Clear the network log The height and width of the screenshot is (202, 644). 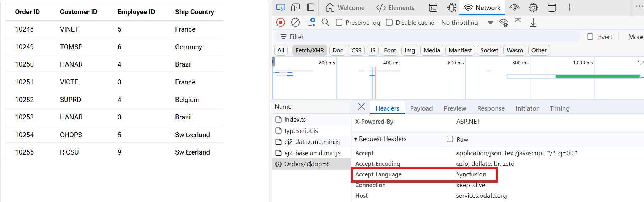(x=295, y=23)
